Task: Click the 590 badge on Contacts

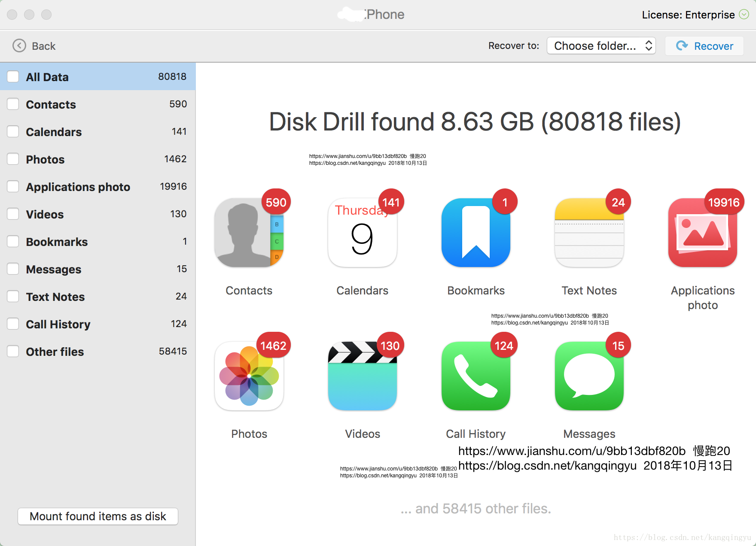Action: (x=276, y=202)
